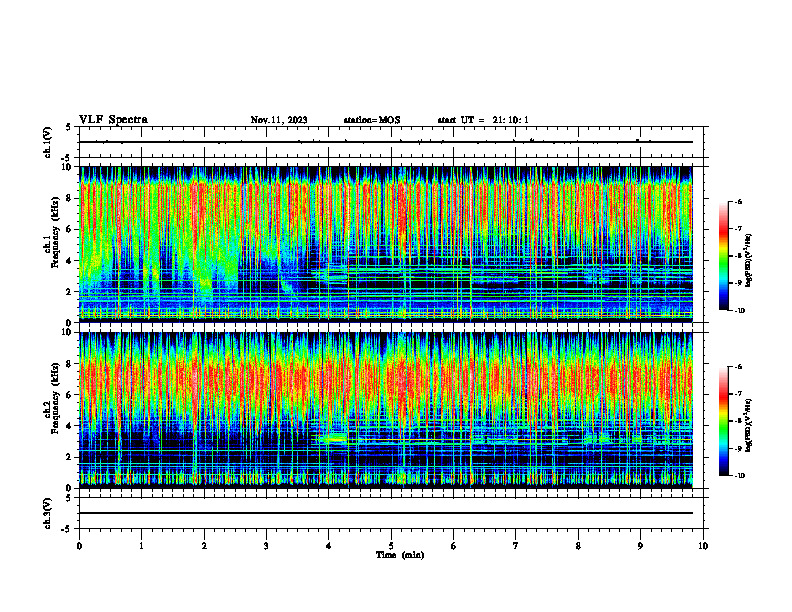Click the "0" tick on the time axis

[79, 546]
